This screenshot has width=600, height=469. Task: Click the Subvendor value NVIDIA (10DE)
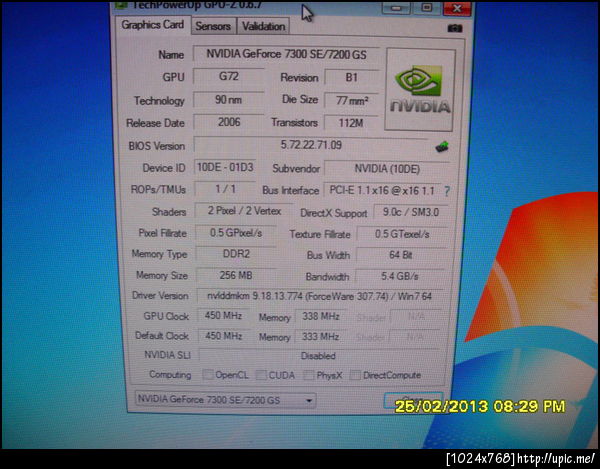387,169
